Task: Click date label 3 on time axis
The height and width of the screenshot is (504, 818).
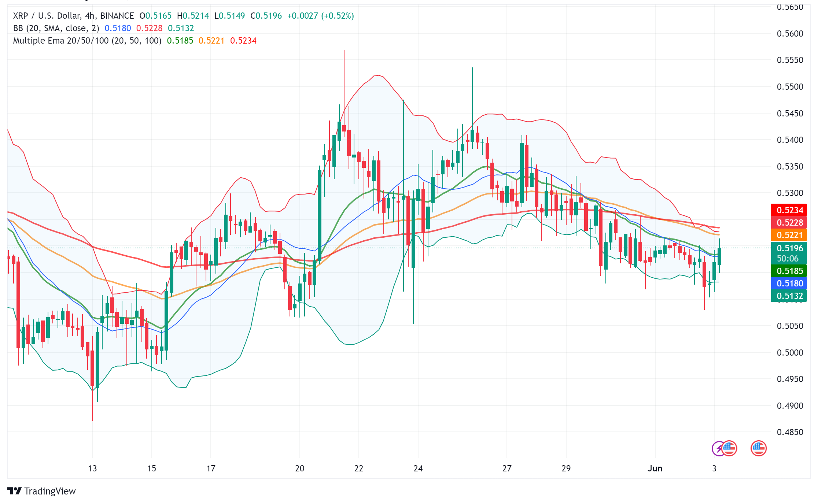Action: coord(714,468)
